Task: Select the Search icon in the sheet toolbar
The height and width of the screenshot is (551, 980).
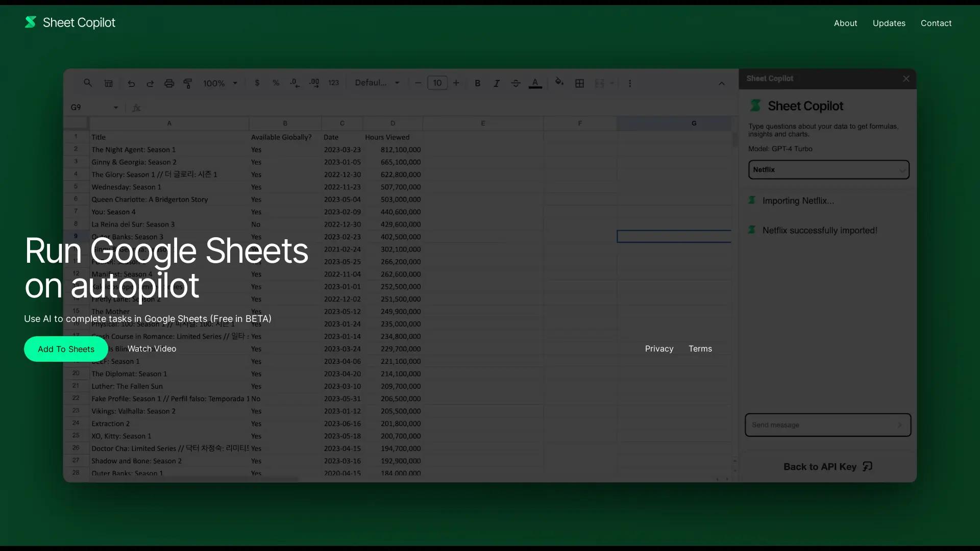Action: pos(88,83)
